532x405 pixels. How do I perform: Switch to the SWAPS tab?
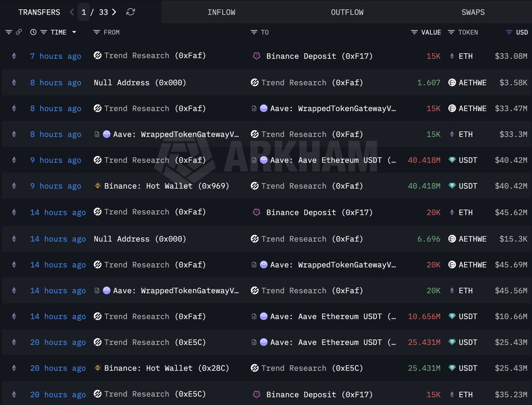point(473,12)
